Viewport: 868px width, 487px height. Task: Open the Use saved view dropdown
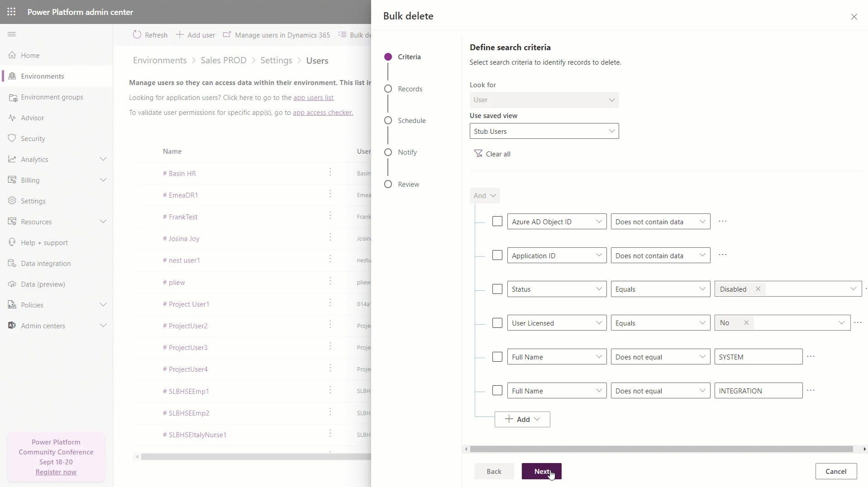544,131
